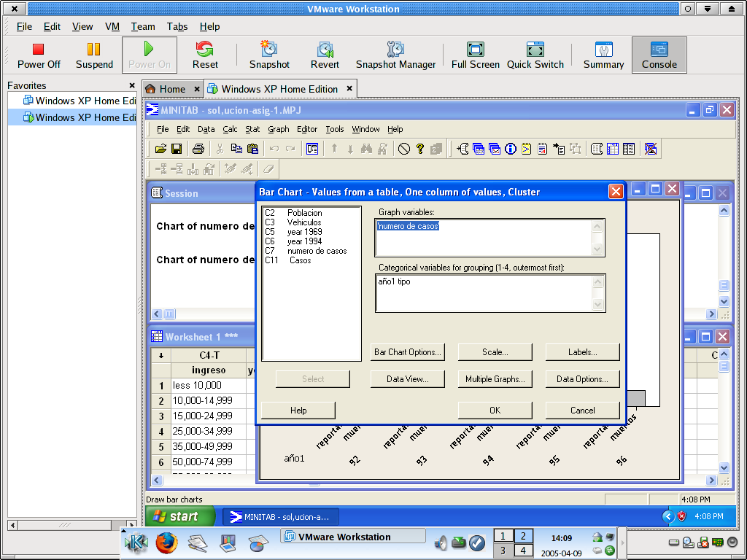Confirm the Bar Chart dialog with OK
747x560 pixels.
[x=495, y=410]
